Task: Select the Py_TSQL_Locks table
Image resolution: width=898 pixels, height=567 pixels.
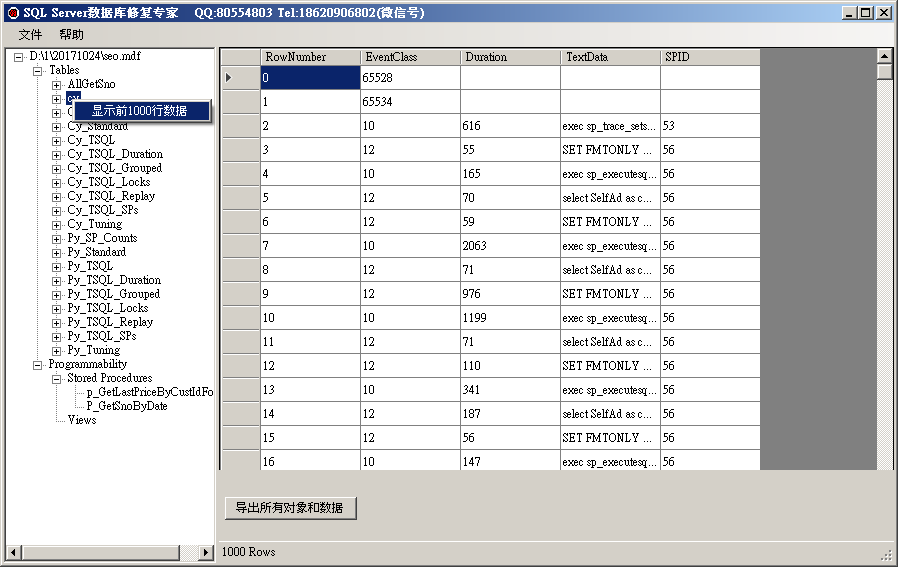Action: (108, 308)
